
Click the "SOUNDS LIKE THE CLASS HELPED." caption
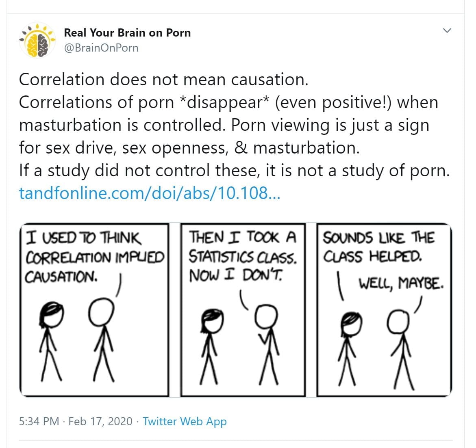[x=378, y=247]
